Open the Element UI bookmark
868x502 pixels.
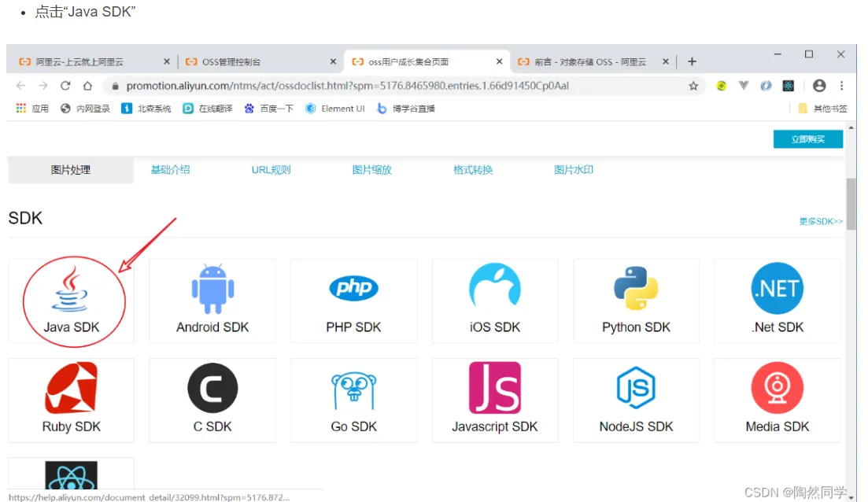tap(335, 109)
